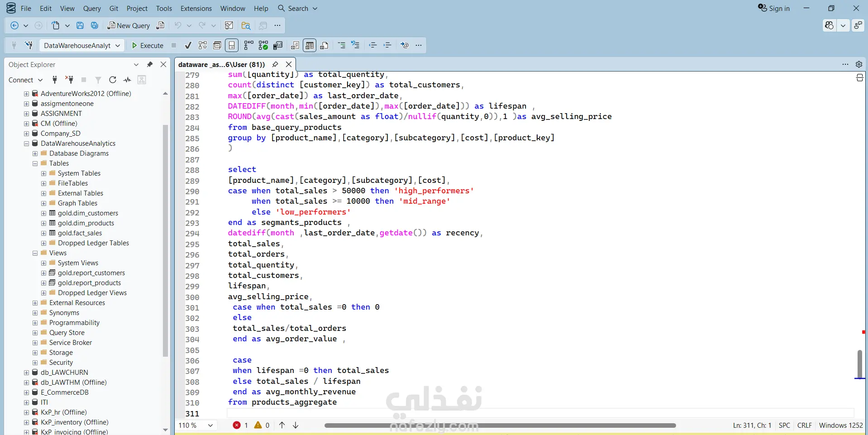This screenshot has width=868, height=435.
Task: Expand the Programmability folder node
Action: (x=35, y=323)
